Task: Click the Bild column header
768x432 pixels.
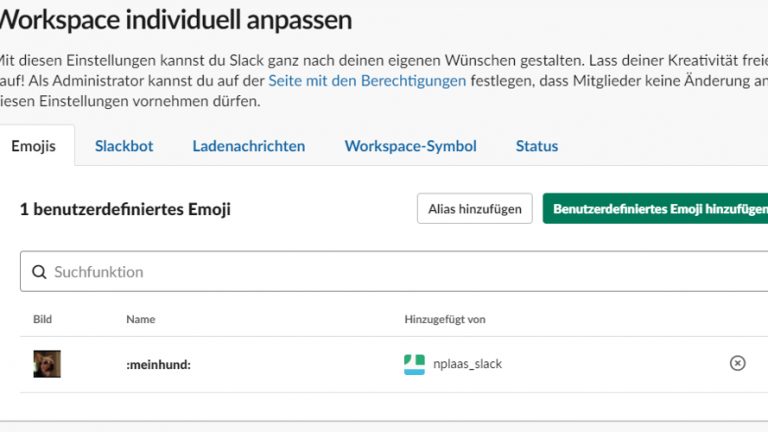Action: pos(42,319)
